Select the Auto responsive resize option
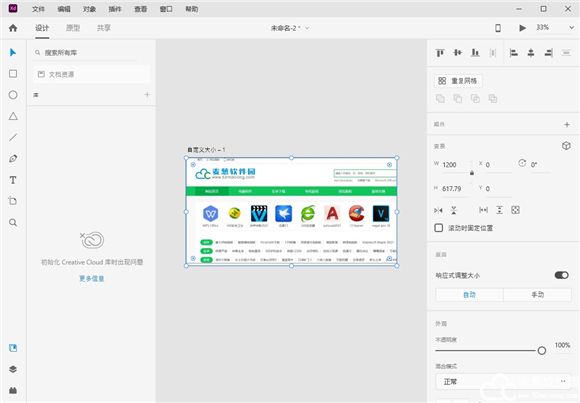Viewport: 580px width, 403px height. pyautogui.click(x=469, y=295)
